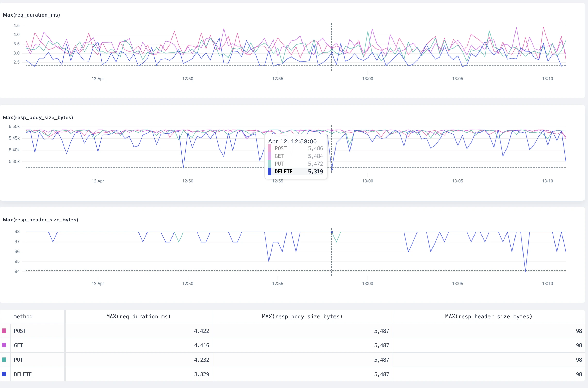This screenshot has height=388, width=588.
Task: Click the purple GET color swatch in the table
Action: tap(5, 345)
